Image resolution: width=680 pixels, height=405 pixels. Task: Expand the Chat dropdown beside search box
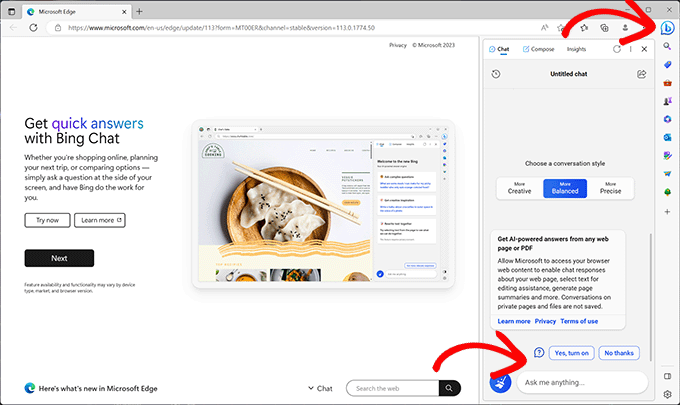[x=320, y=388]
